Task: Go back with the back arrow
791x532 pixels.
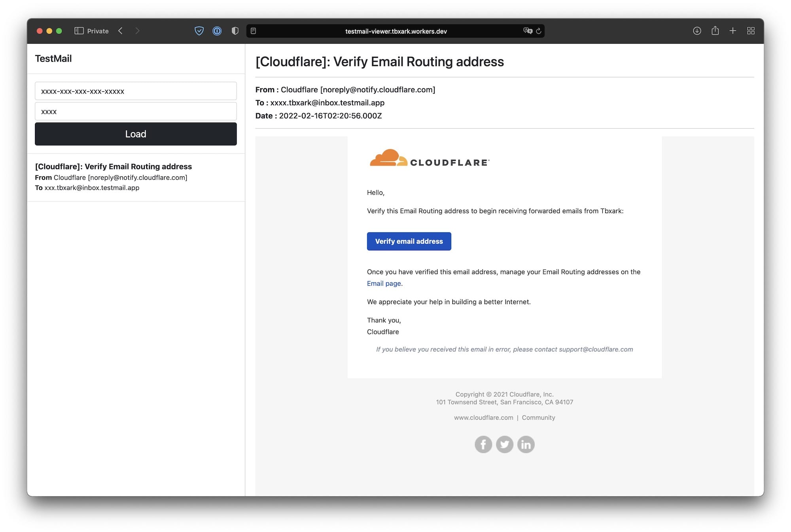Action: pyautogui.click(x=120, y=31)
